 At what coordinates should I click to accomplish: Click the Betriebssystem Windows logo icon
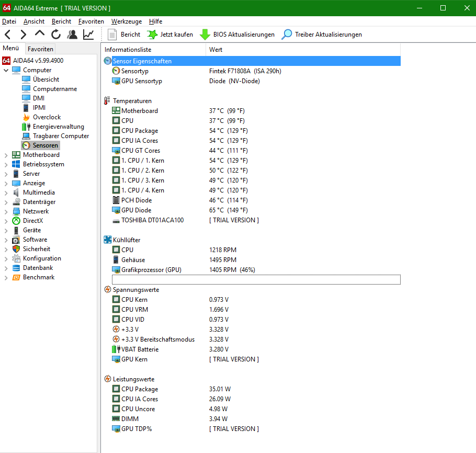point(16,164)
